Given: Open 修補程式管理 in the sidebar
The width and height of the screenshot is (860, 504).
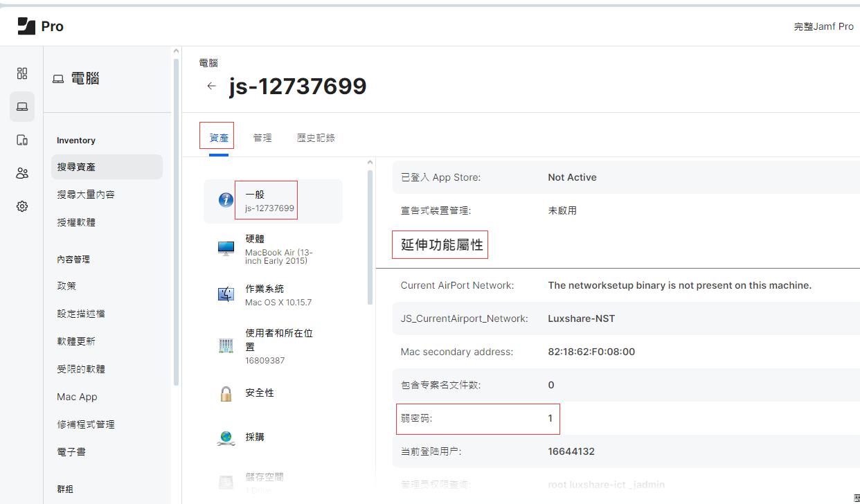Looking at the screenshot, I should click(x=86, y=424).
